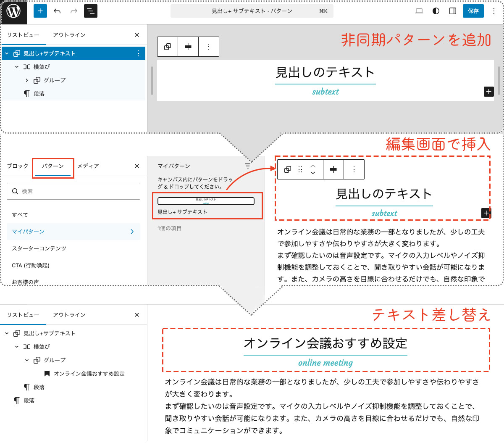Image resolution: width=504 pixels, height=443 pixels.
Task: Toggle the settings sidebar panel
Action: point(453,11)
